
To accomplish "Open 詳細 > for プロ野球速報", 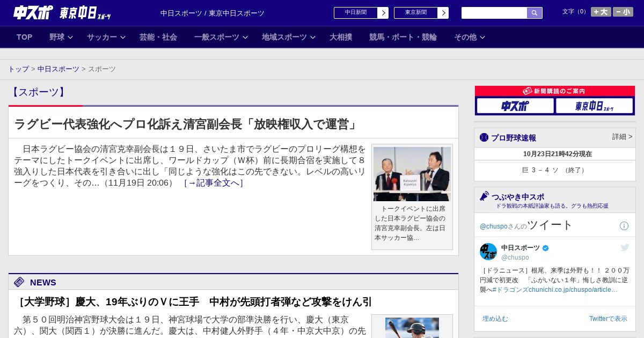I will [623, 137].
